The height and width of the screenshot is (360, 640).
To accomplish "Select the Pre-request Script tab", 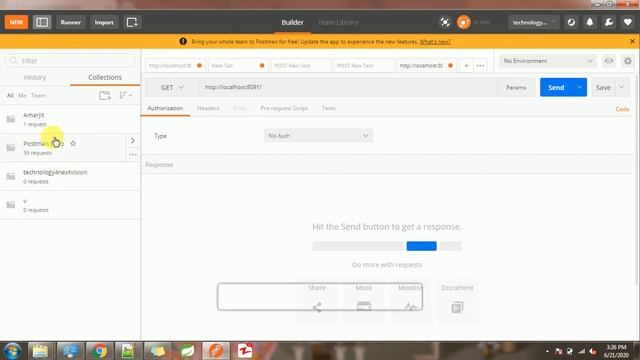I will pyautogui.click(x=284, y=108).
